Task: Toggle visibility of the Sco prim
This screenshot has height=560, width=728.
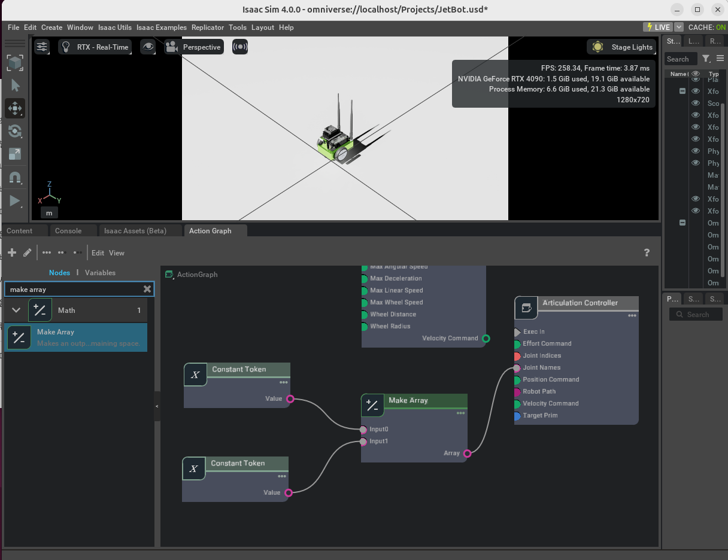Action: pos(696,104)
